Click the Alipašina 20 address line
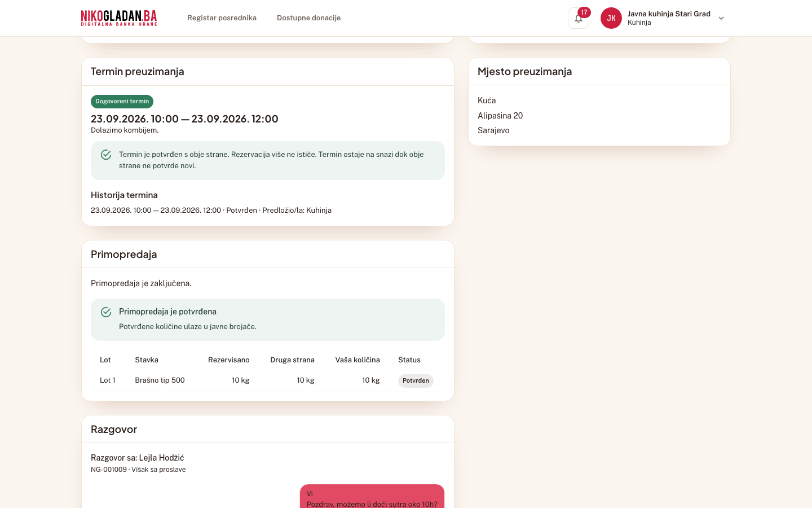 pyautogui.click(x=500, y=116)
